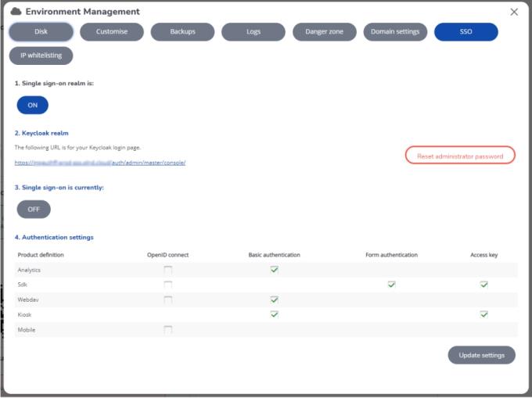Uncheck Basic authentication for Analytics
Image resolution: width=532 pixels, height=398 pixels.
pos(274,270)
